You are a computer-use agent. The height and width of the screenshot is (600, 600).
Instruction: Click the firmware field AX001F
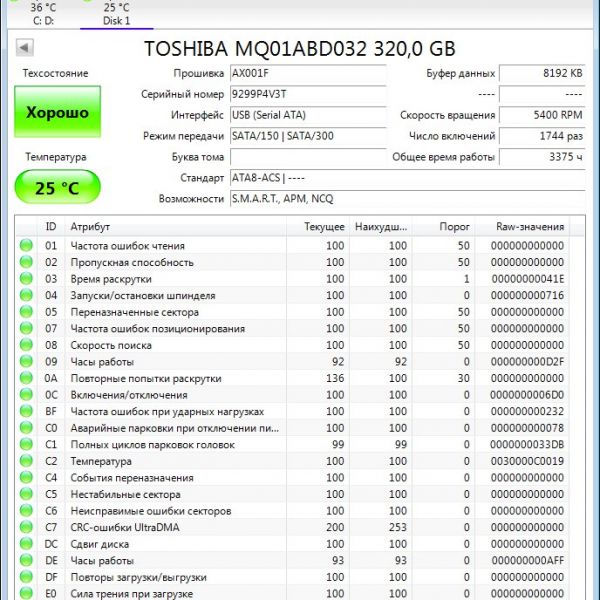pyautogui.click(x=308, y=73)
